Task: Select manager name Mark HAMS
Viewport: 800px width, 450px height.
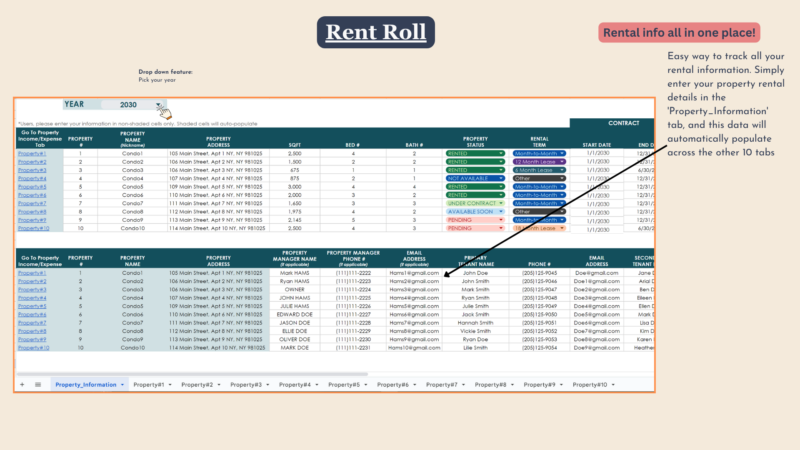Action: coord(294,273)
